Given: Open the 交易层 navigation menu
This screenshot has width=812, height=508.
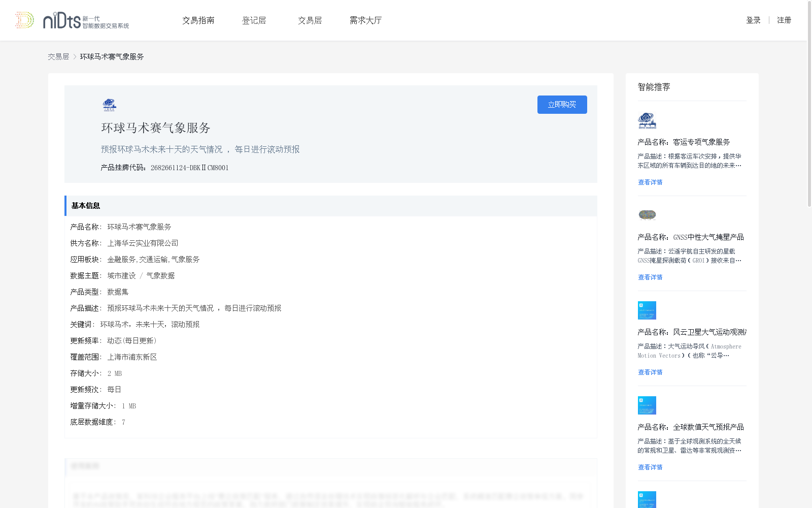Looking at the screenshot, I should tap(310, 20).
